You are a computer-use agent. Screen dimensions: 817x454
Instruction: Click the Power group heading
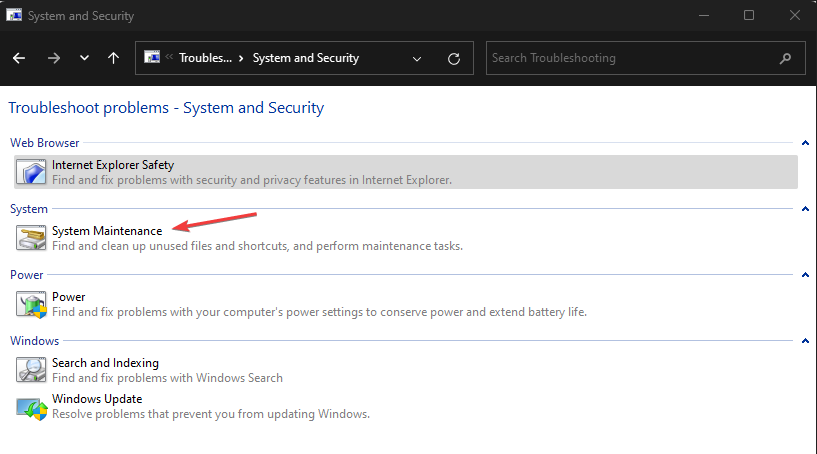pyautogui.click(x=27, y=275)
